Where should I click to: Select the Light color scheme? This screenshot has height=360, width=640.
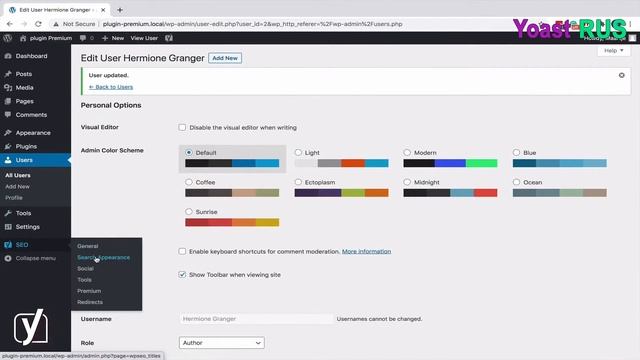(298, 152)
